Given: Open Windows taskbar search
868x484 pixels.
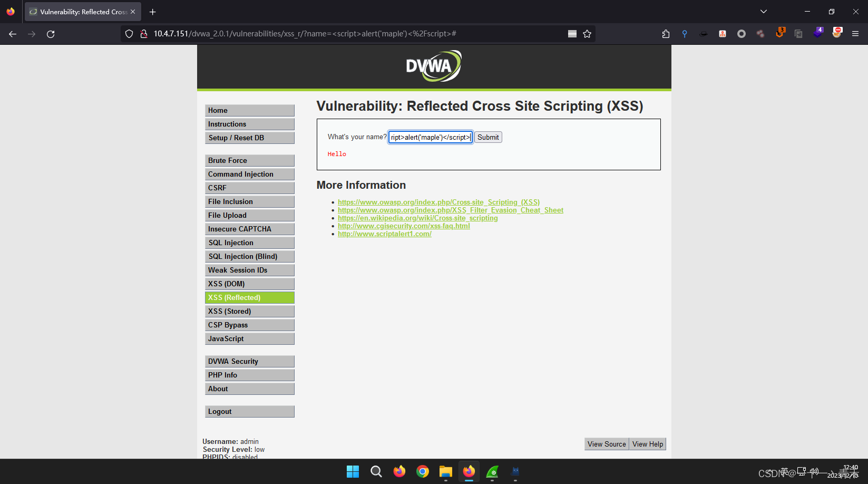Looking at the screenshot, I should click(x=376, y=471).
